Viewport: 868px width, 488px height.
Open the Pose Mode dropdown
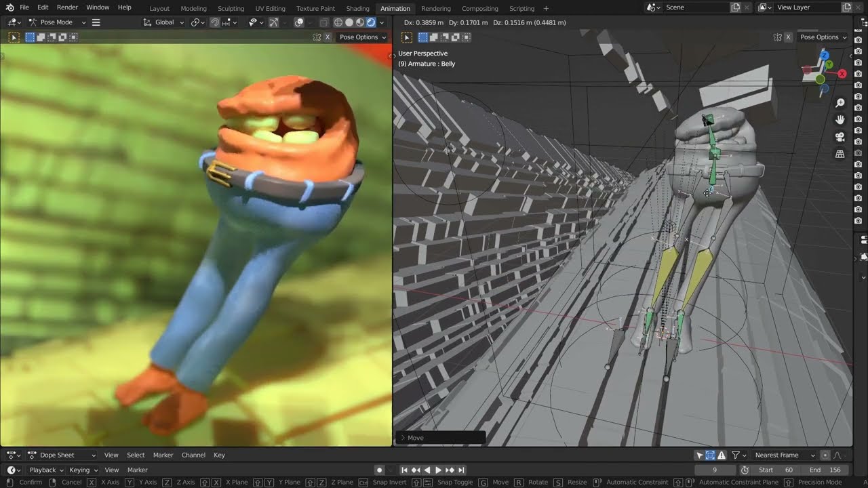tap(57, 22)
